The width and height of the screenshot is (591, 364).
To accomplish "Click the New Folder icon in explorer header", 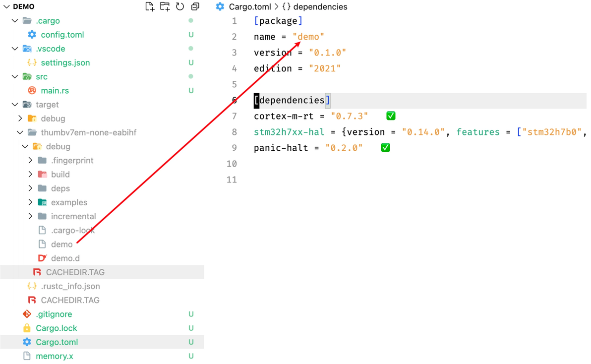I will click(x=165, y=6).
